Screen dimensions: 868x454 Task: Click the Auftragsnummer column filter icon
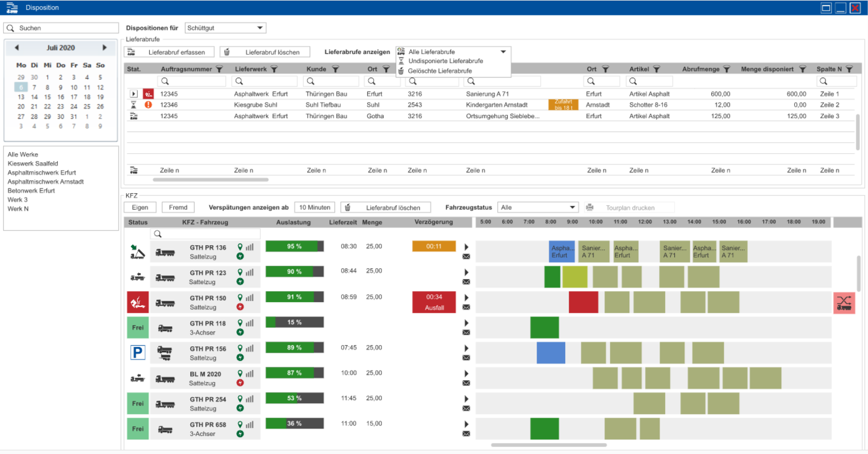click(x=219, y=70)
